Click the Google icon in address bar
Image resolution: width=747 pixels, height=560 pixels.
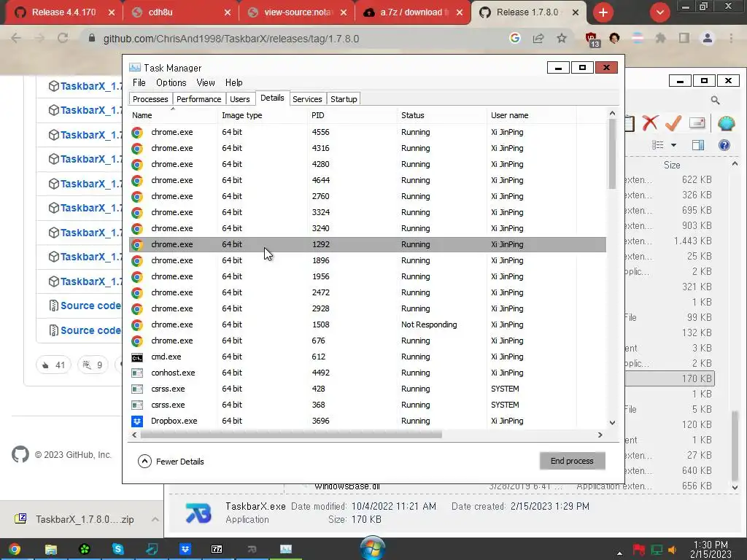(514, 38)
